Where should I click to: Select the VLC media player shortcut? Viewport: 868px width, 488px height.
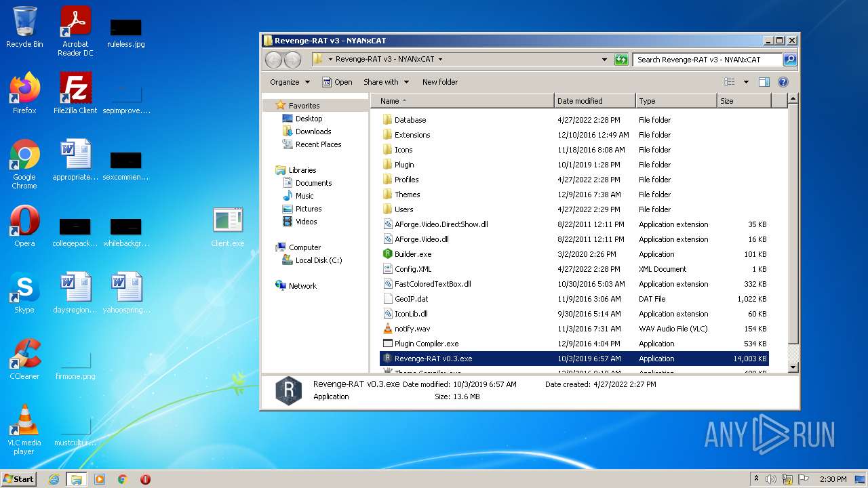coord(24,424)
